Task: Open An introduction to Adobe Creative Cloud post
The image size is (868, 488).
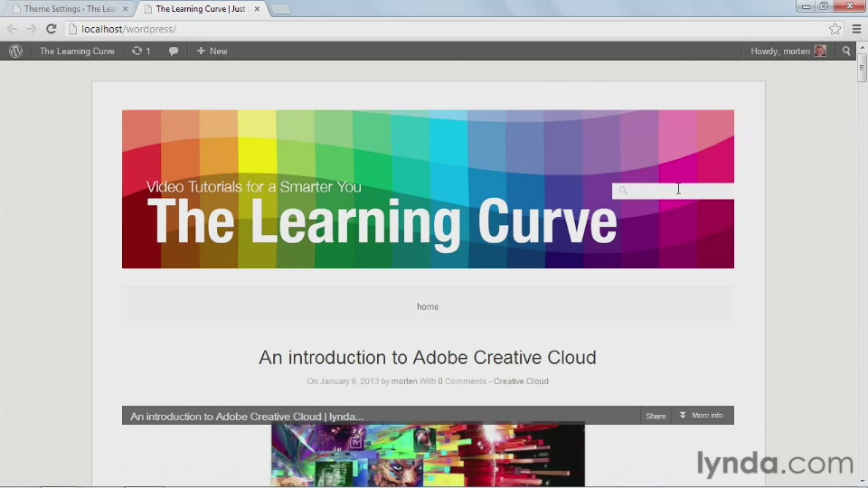Action: [428, 358]
